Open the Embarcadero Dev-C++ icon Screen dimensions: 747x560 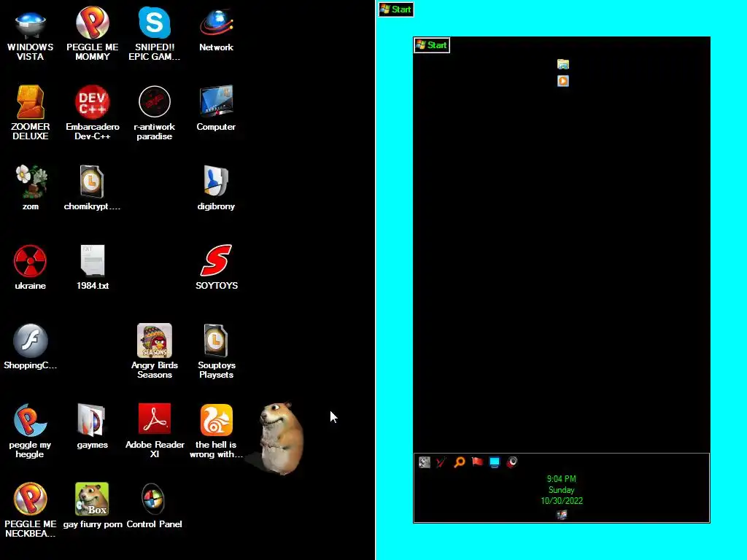click(93, 113)
